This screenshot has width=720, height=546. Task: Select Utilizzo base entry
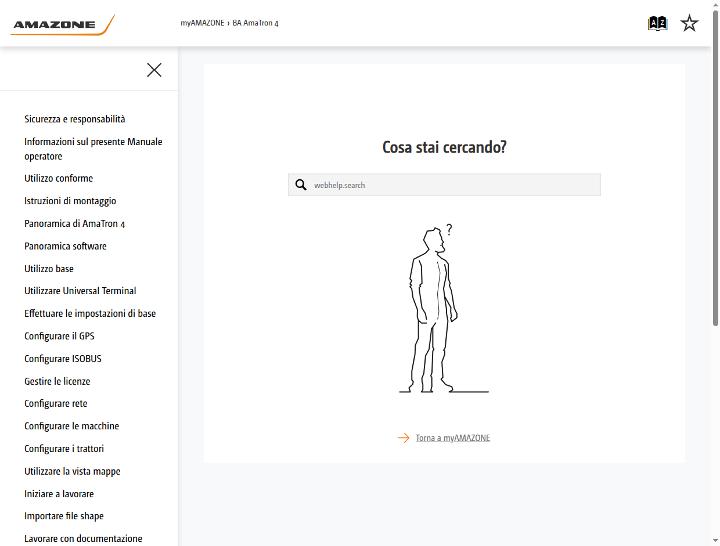tap(49, 269)
